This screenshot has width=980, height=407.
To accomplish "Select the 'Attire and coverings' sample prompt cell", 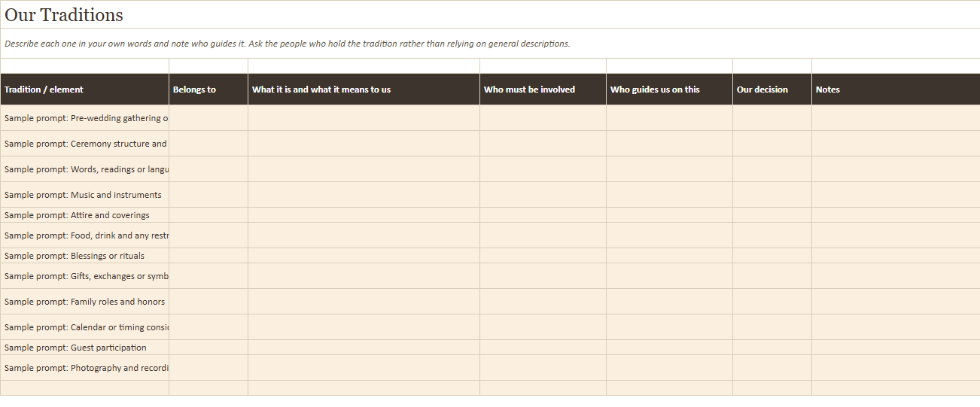I will point(84,215).
